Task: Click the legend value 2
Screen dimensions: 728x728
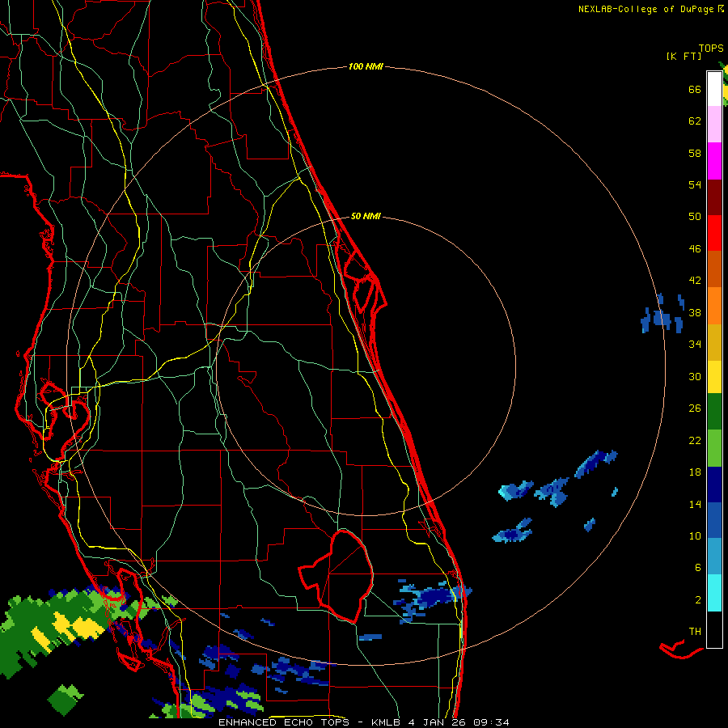Action: (698, 599)
